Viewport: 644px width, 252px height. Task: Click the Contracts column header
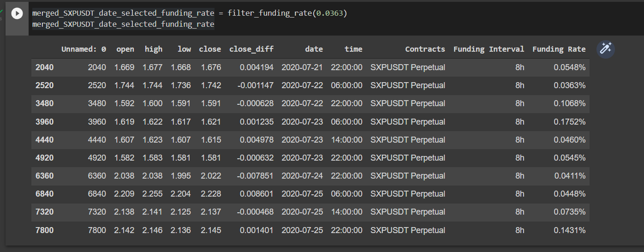pyautogui.click(x=425, y=49)
